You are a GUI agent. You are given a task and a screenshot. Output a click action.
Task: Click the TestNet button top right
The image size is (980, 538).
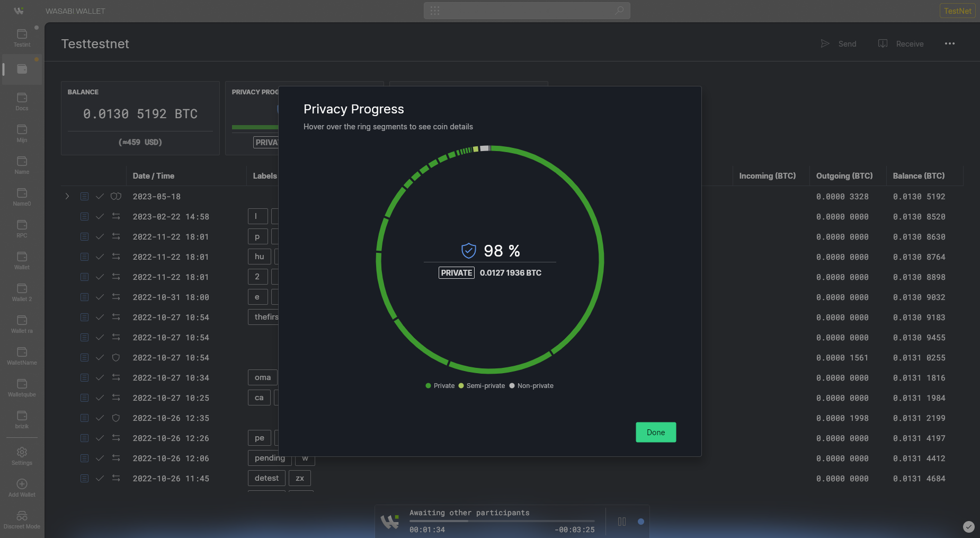(x=957, y=10)
